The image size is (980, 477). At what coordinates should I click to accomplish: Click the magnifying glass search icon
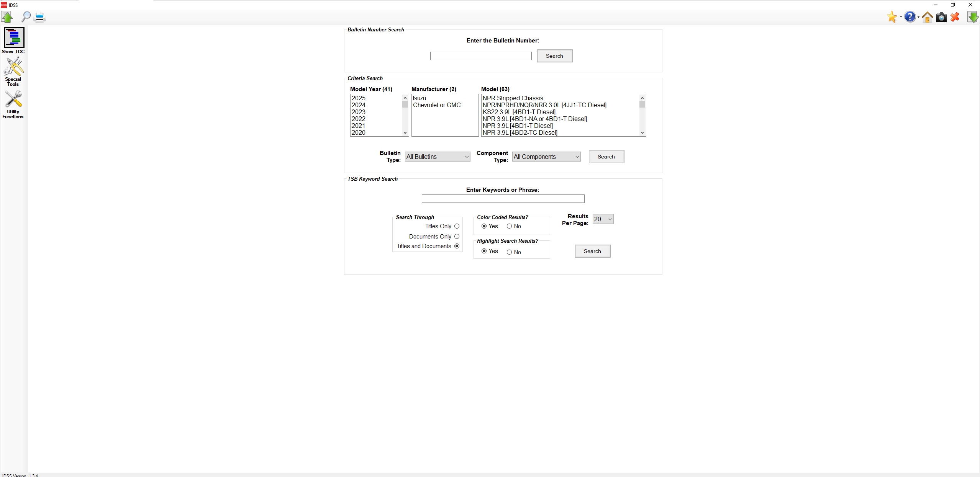pyautogui.click(x=26, y=17)
